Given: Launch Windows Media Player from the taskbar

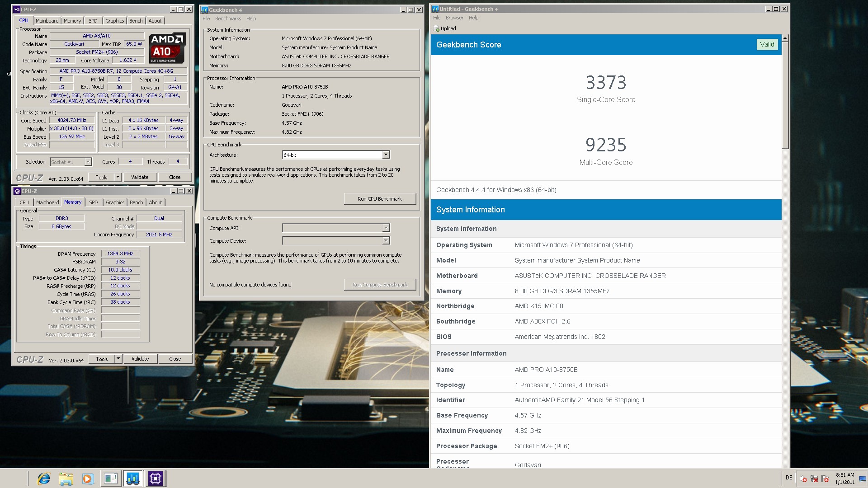Looking at the screenshot, I should pyautogui.click(x=88, y=479).
